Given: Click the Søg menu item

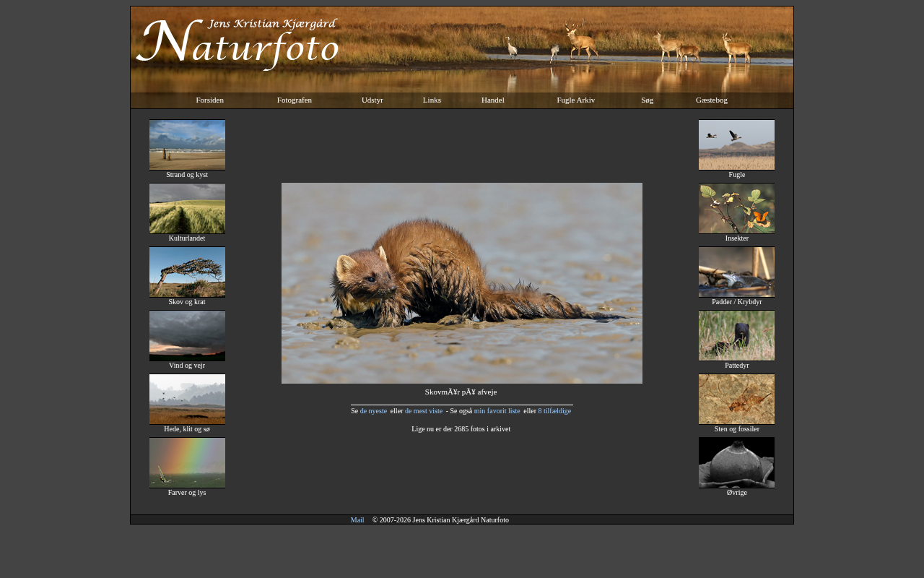Looking at the screenshot, I should [647, 100].
